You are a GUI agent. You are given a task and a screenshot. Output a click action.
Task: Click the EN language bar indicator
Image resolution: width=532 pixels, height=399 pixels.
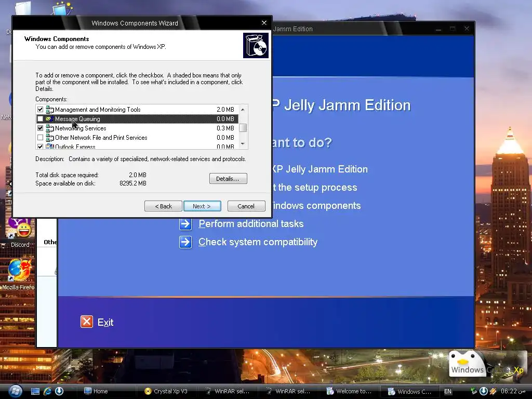click(x=448, y=391)
